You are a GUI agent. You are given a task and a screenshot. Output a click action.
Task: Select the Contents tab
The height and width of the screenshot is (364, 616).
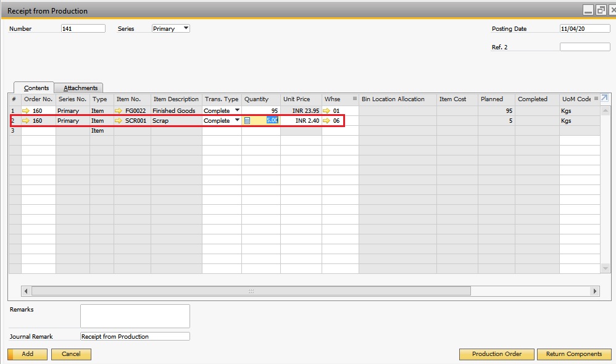point(35,88)
